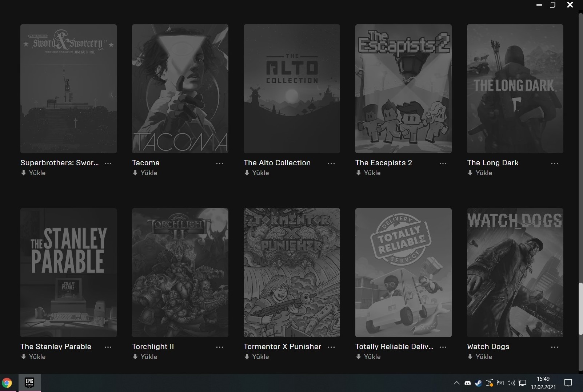Click The Long Dark title text

click(493, 163)
